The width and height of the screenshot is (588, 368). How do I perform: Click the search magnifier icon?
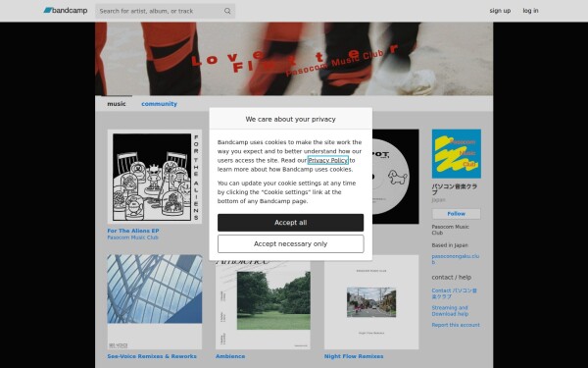pyautogui.click(x=227, y=11)
